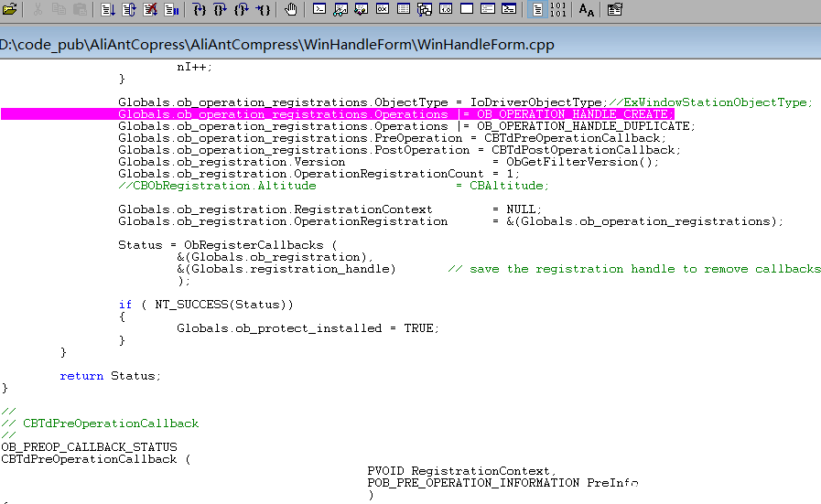This screenshot has height=504, width=821.
Task: Stop debugging with the red X icon
Action: point(150,10)
